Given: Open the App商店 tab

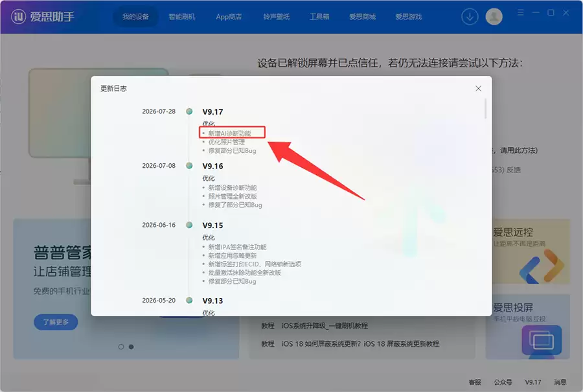Looking at the screenshot, I should pos(229,17).
